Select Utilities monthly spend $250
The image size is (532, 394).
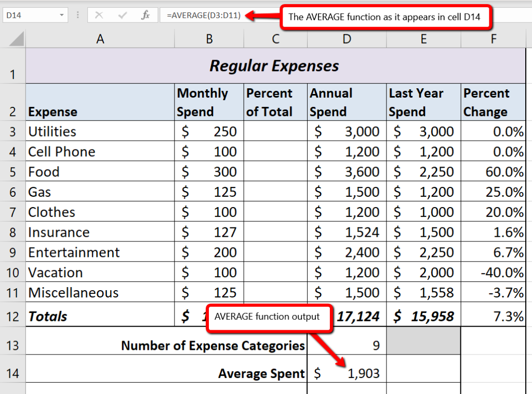click(209, 131)
